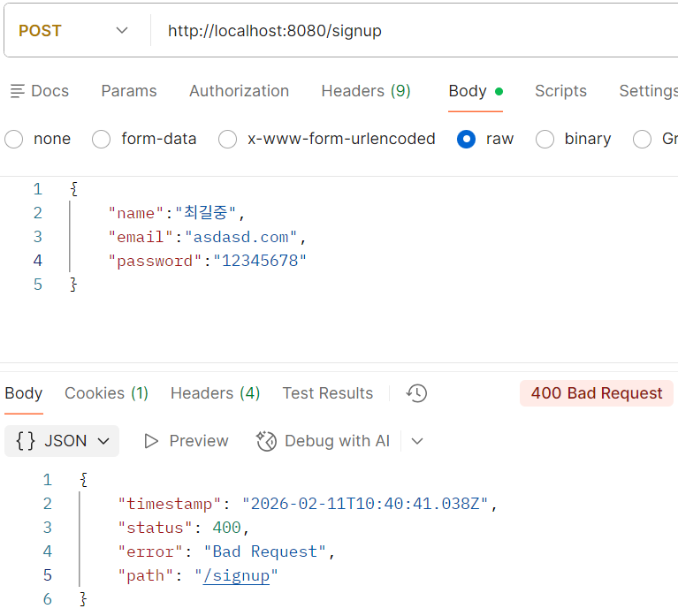
Task: Click the password value 12345678
Action: [260, 261]
